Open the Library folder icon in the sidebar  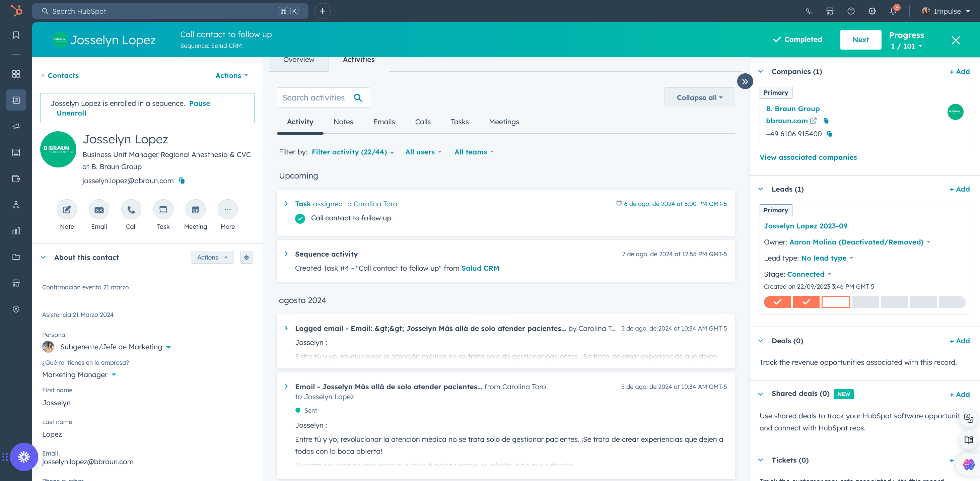[16, 257]
